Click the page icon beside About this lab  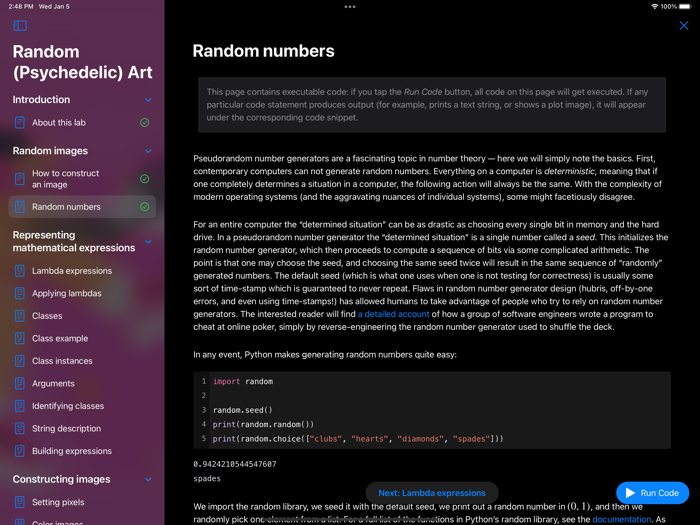[20, 123]
